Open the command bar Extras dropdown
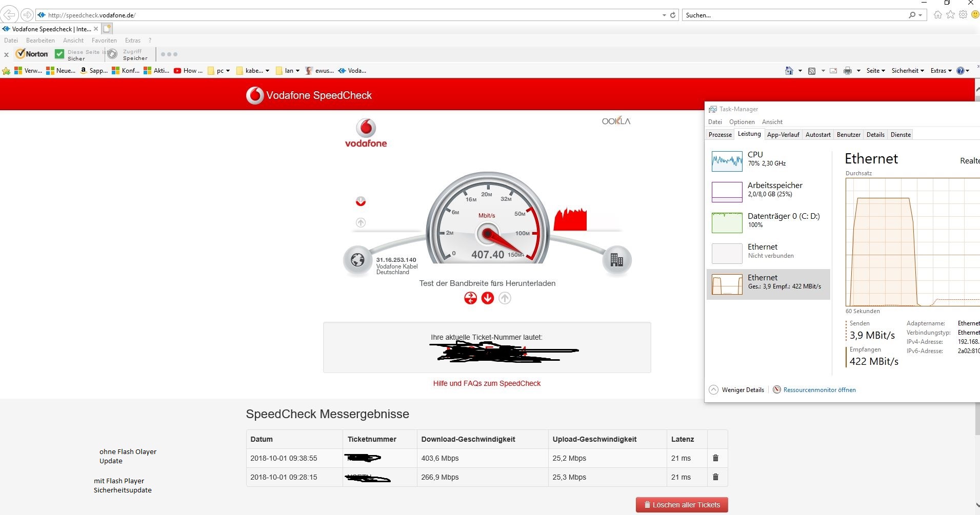Image resolution: width=980 pixels, height=515 pixels. coord(941,71)
